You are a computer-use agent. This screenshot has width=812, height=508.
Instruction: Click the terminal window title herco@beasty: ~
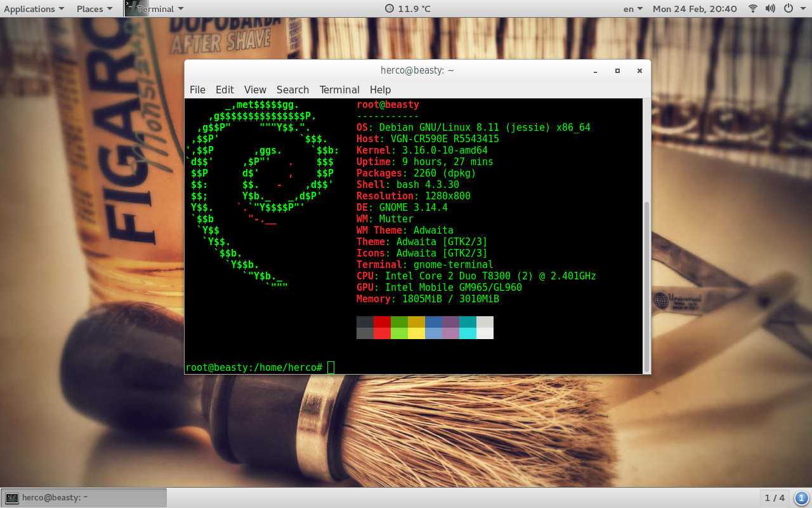(x=417, y=70)
